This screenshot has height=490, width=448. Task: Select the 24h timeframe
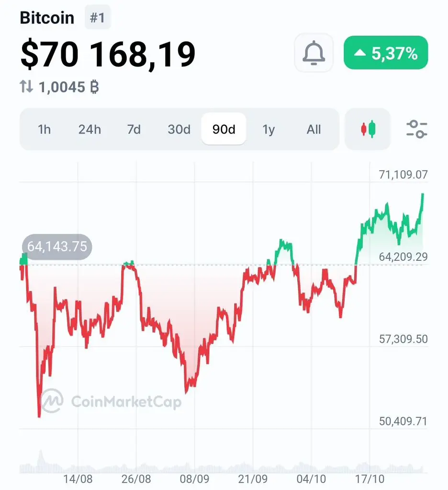pyautogui.click(x=90, y=129)
